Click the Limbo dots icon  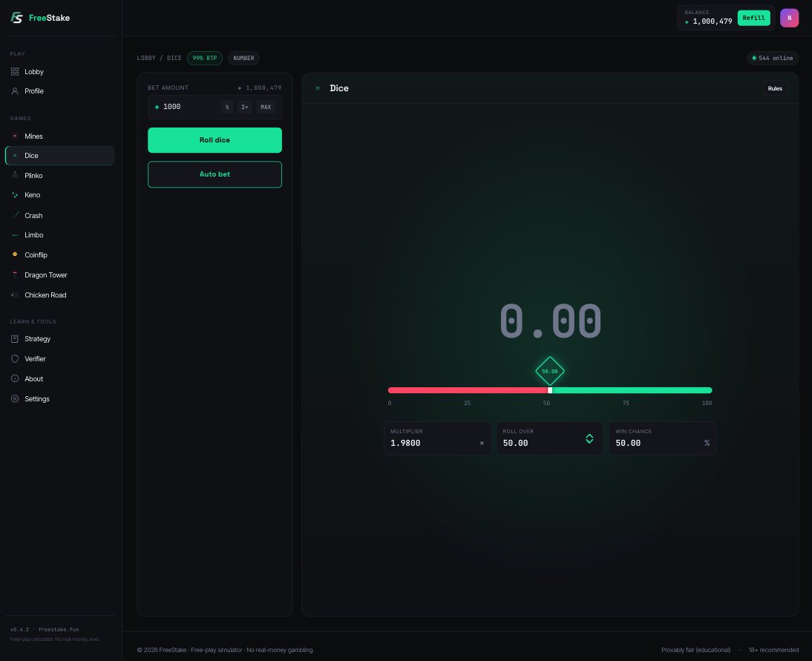(15, 235)
